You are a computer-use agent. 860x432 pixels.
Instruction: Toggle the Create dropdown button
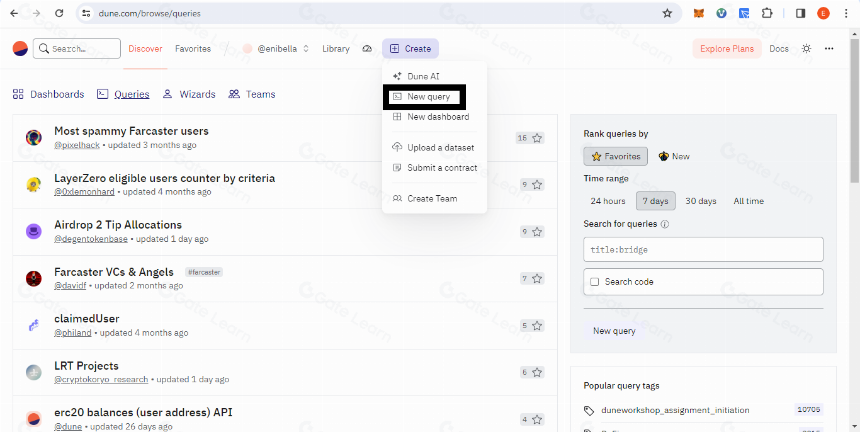(410, 49)
